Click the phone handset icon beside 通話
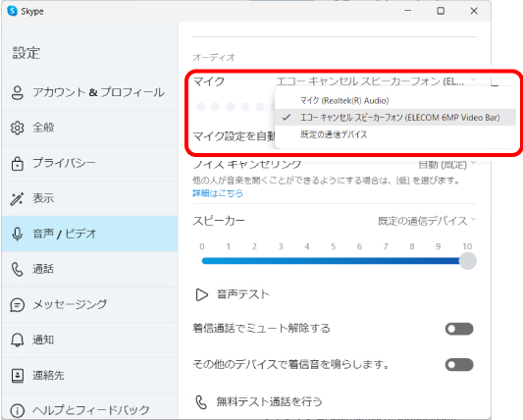This screenshot has width=523, height=420. coord(18,269)
